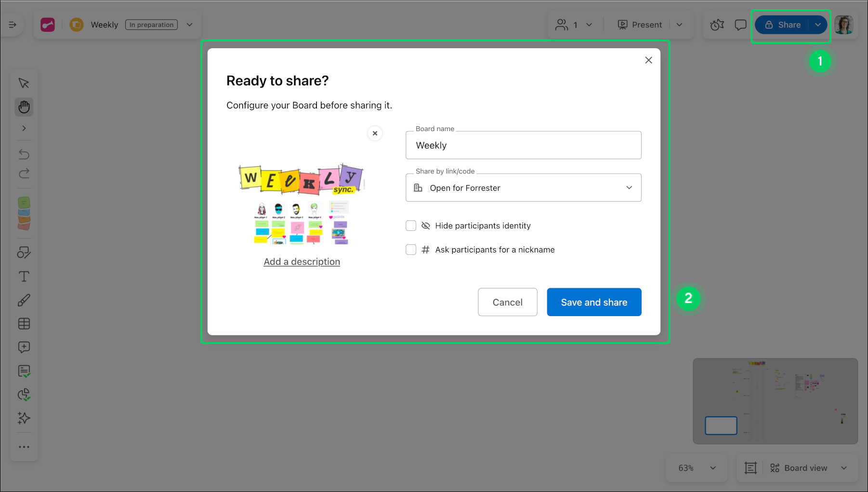Click the In preparation status badge

point(151,25)
